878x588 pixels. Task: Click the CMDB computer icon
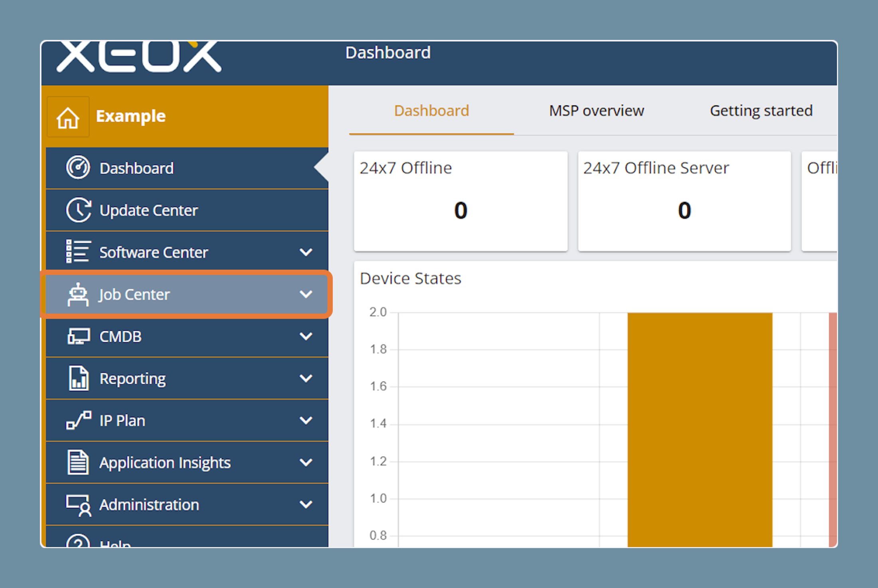tap(79, 336)
